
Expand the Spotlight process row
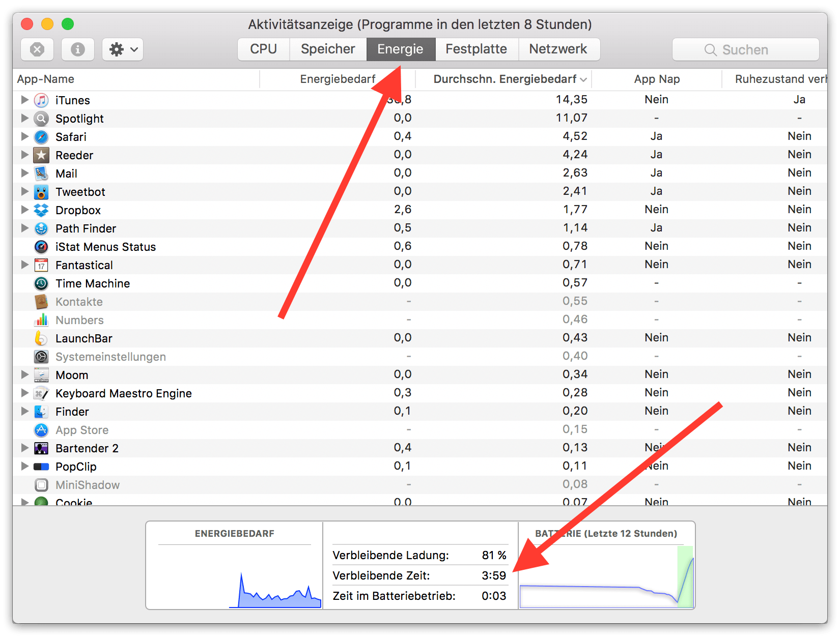pos(24,118)
